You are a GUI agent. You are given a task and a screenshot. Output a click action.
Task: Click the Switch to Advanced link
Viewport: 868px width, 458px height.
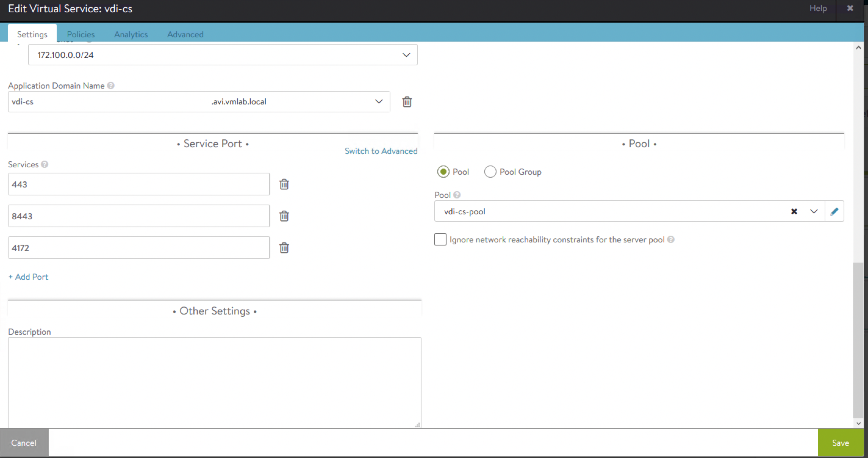click(x=381, y=151)
